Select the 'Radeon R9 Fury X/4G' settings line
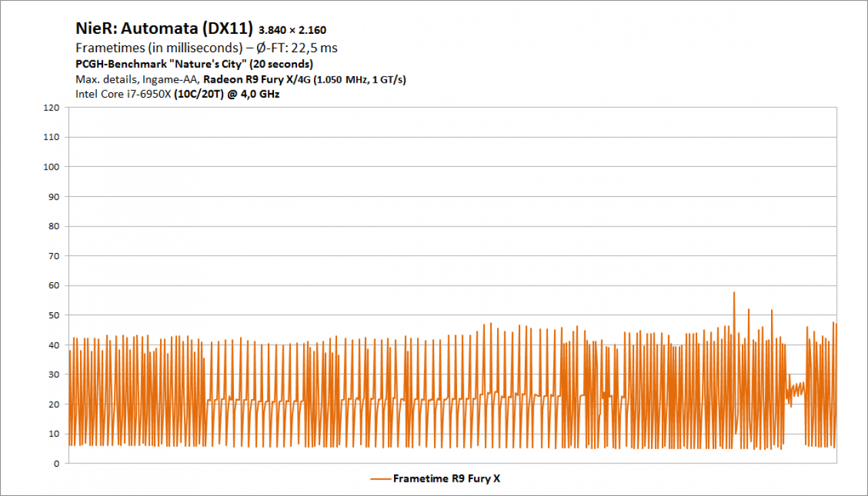 click(241, 79)
